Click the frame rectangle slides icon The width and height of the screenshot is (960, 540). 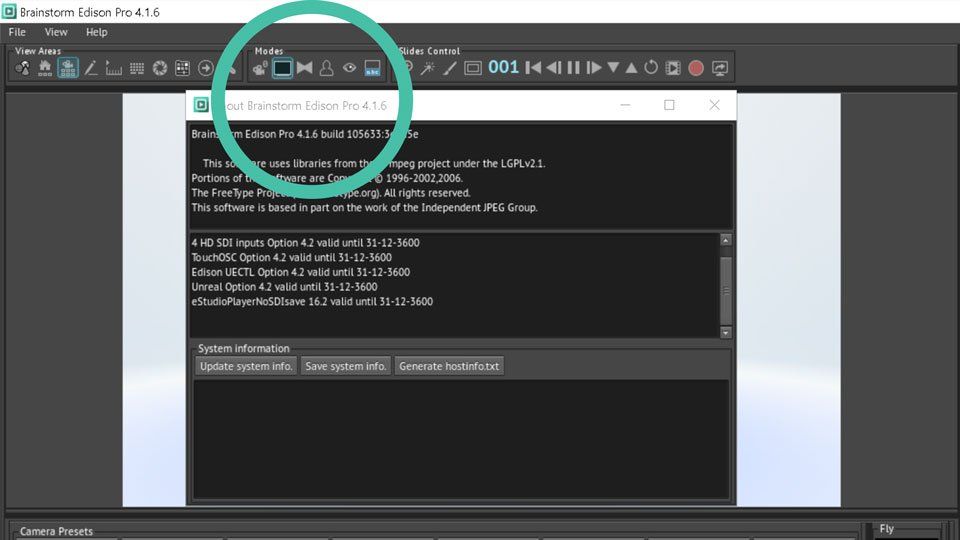point(473,68)
